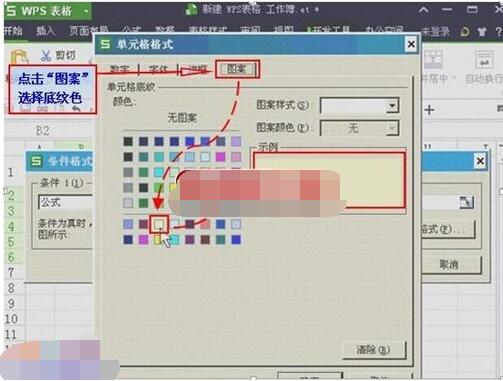Pick the light gray swatch starting fifth row
The image size is (503, 381).
coord(128,203)
